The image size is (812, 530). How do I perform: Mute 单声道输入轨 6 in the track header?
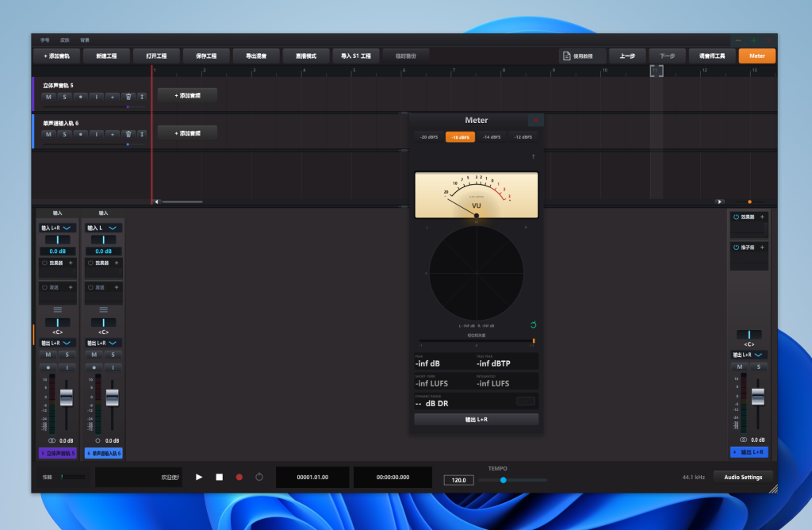click(x=48, y=134)
